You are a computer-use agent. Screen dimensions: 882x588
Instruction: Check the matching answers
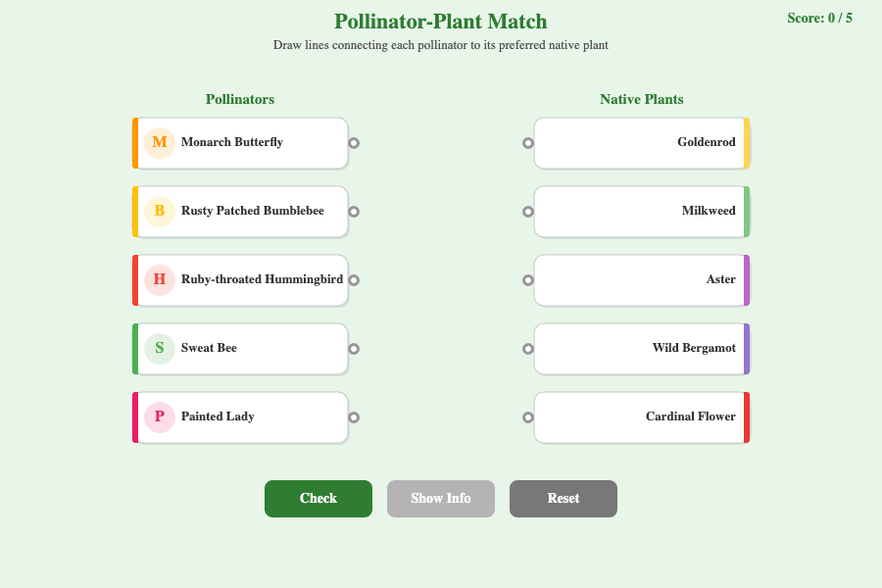(x=318, y=499)
